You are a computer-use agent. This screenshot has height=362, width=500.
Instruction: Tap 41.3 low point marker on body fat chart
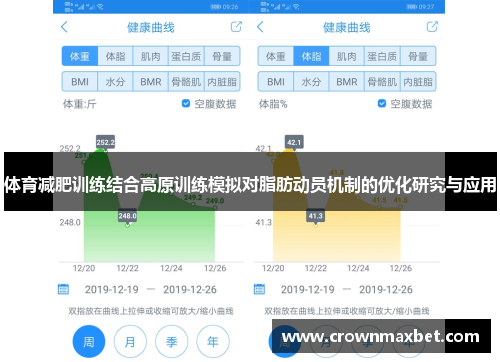click(x=315, y=217)
